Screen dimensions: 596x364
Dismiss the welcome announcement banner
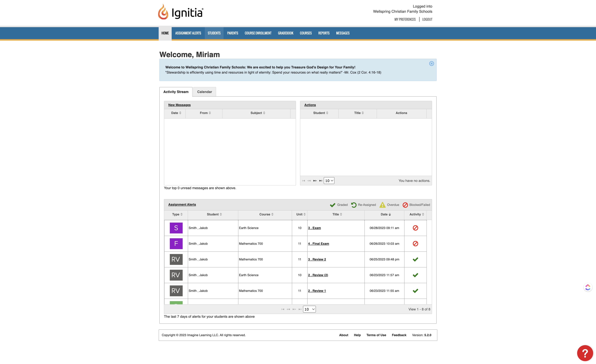click(431, 64)
